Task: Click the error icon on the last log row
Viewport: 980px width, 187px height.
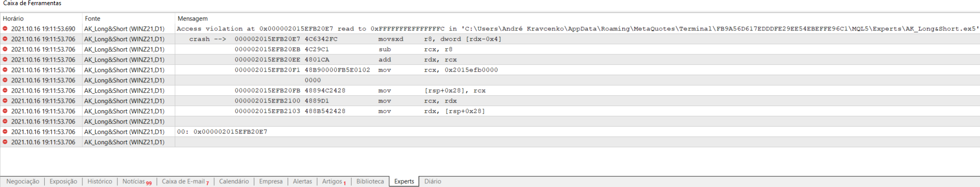Action: pos(5,142)
